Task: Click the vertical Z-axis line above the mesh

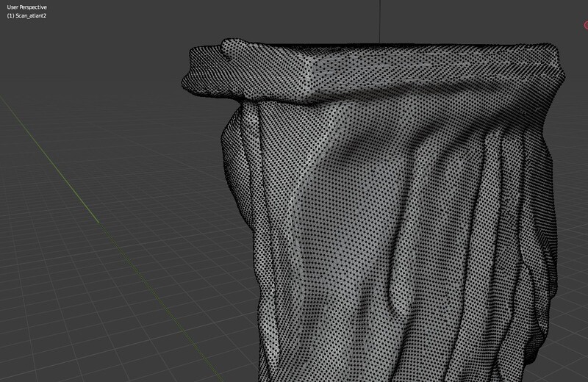Action: click(x=380, y=18)
